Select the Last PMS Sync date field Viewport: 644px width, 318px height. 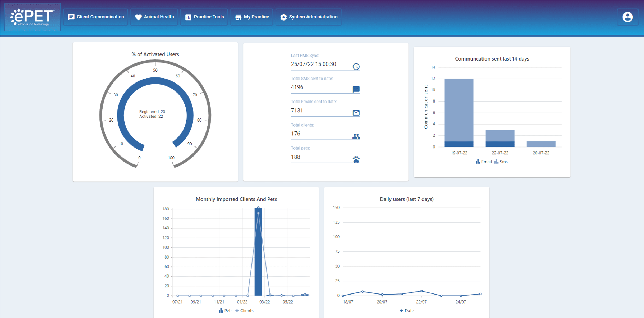(325, 64)
